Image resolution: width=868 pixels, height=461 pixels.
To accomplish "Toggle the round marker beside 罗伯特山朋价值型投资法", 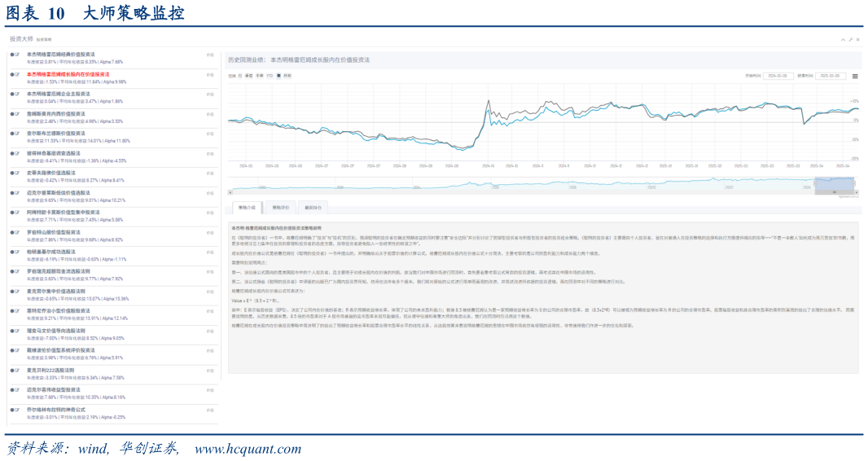I will [11, 232].
